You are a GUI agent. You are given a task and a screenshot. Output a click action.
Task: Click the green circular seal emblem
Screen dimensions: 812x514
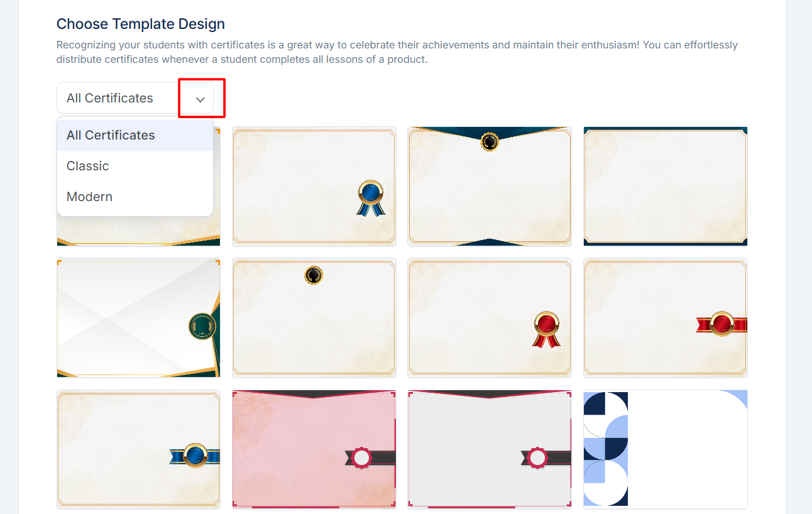[202, 327]
